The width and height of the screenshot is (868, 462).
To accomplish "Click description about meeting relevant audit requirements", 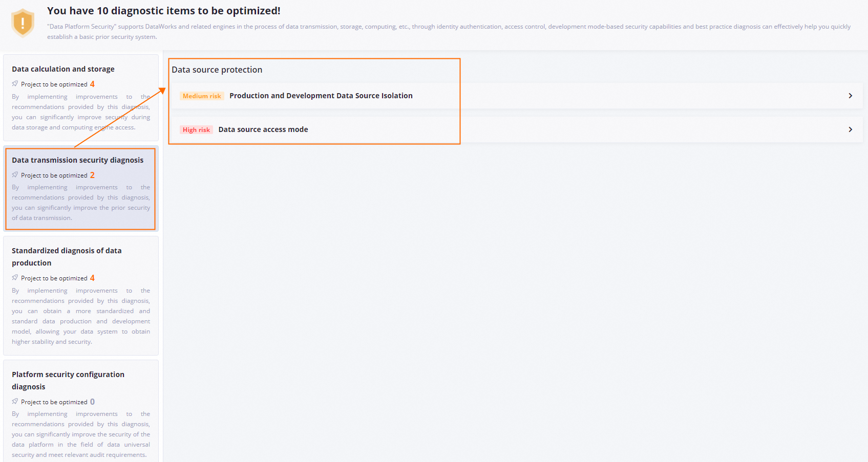I will tap(81, 434).
